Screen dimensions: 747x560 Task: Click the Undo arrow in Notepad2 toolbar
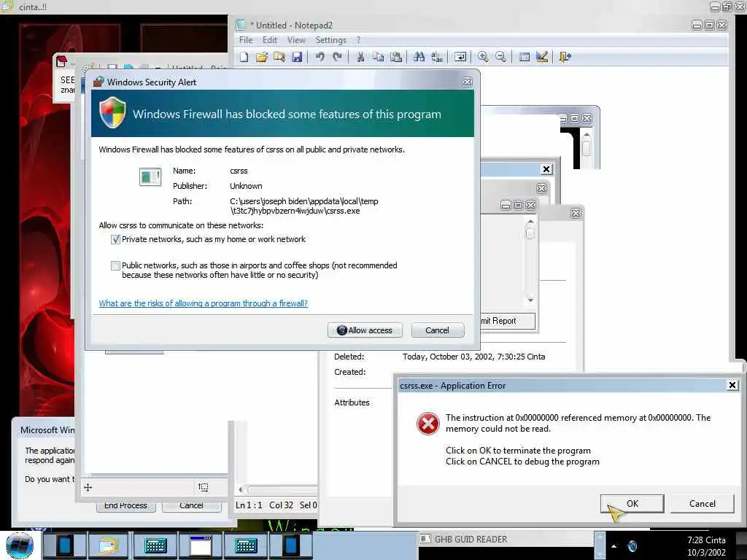click(320, 57)
